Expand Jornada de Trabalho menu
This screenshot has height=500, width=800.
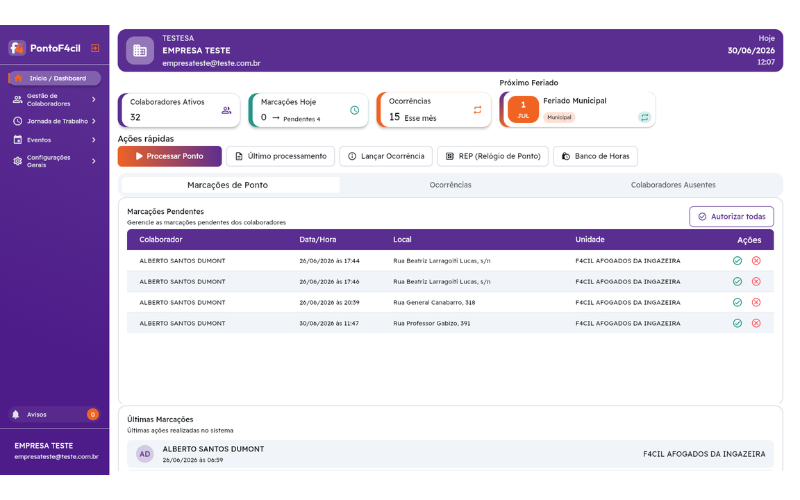55,121
